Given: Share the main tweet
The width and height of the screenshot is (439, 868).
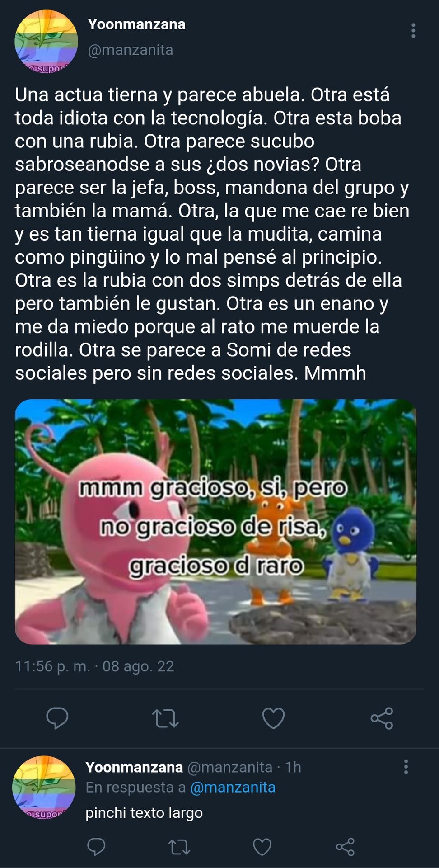Looking at the screenshot, I should click(x=382, y=718).
